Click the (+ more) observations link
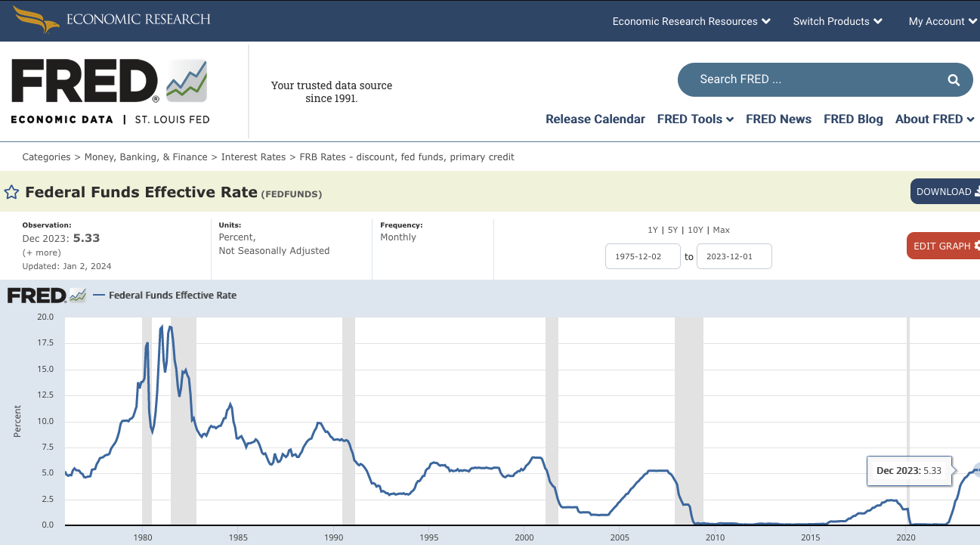Screen dimensions: 980x545 (x=42, y=252)
